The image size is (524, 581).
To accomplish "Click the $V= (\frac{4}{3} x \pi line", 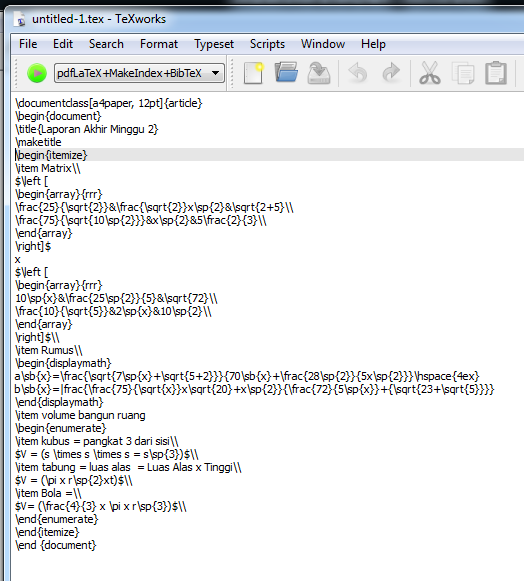I will tap(101, 506).
